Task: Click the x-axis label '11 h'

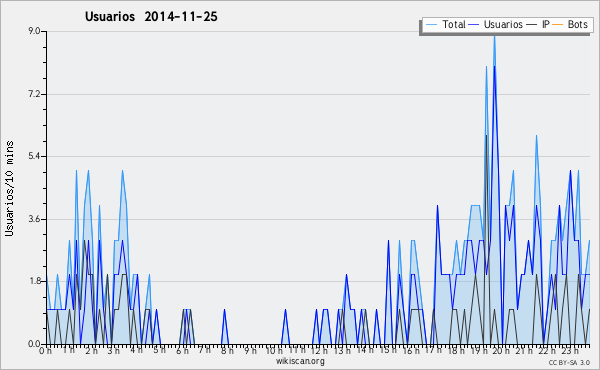Action: [297, 350]
